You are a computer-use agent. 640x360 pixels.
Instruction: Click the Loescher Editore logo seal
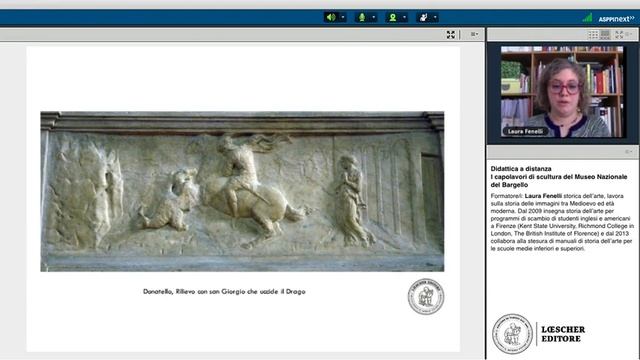point(513,334)
